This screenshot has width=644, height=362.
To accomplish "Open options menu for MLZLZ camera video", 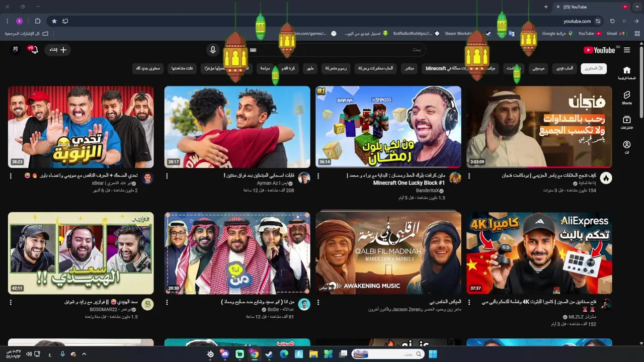I will (469, 303).
